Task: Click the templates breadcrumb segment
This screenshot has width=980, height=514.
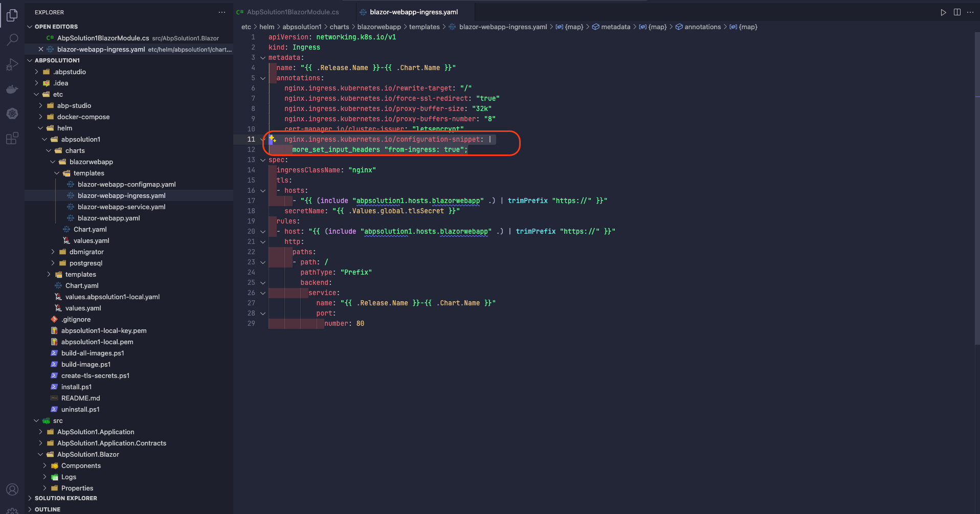Action: pyautogui.click(x=424, y=27)
